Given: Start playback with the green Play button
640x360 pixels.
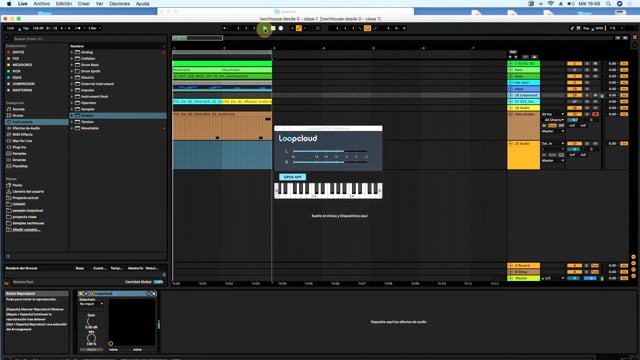Looking at the screenshot, I should [x=265, y=28].
